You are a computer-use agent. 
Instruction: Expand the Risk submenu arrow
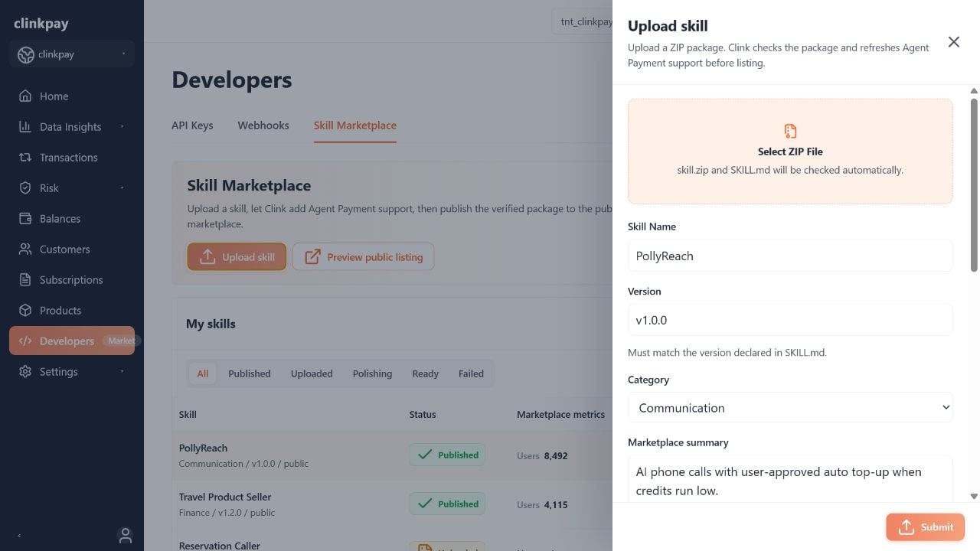click(x=122, y=188)
